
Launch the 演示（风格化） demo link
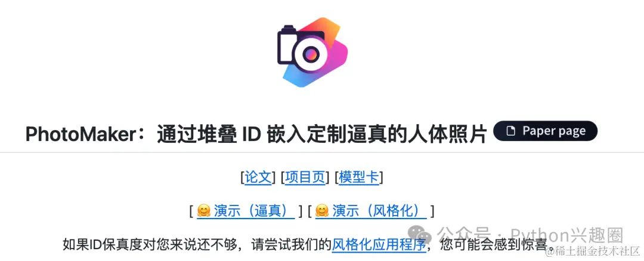click(371, 211)
